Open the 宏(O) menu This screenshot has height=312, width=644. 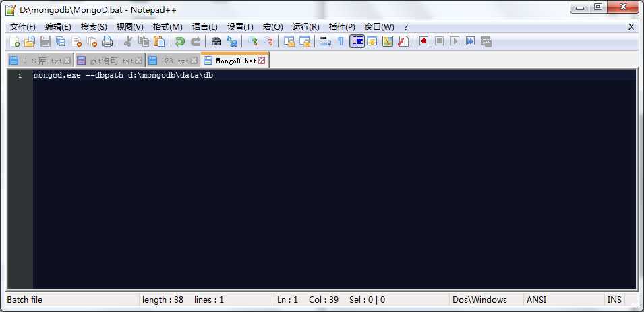272,27
